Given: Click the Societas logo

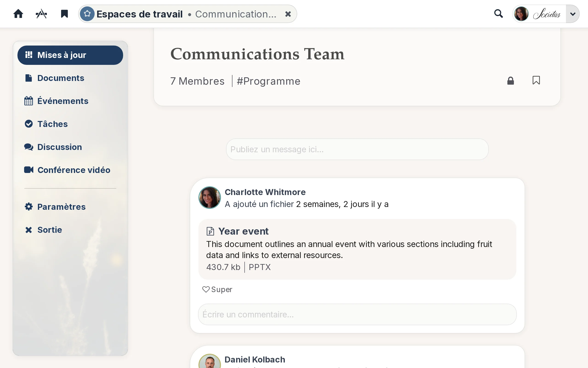Looking at the screenshot, I should [x=547, y=14].
